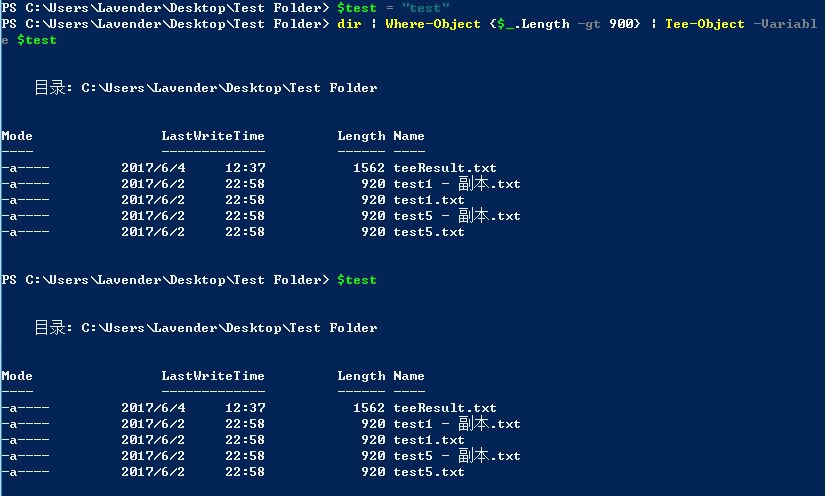Click test1.txt in the second listing

click(429, 440)
